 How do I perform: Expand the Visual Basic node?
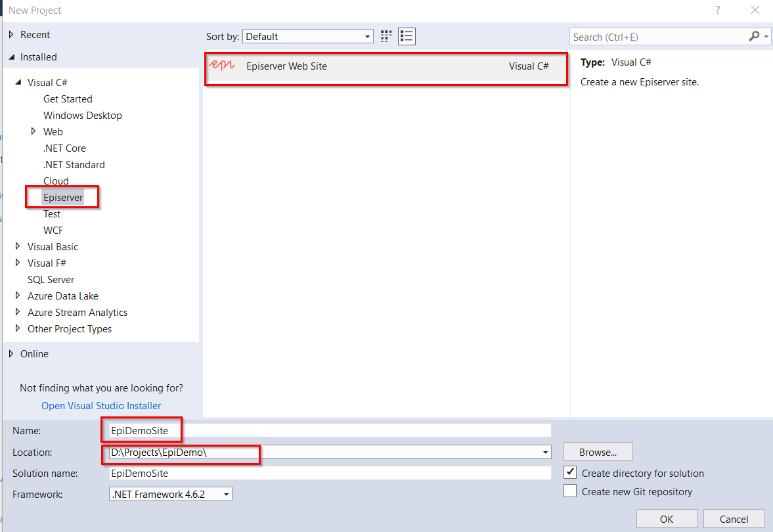click(x=18, y=246)
